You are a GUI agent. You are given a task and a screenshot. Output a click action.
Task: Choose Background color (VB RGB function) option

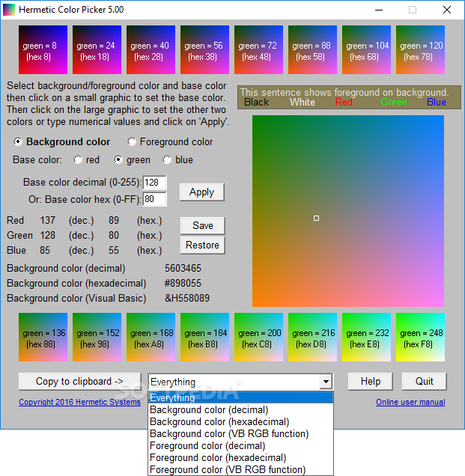coord(240,434)
